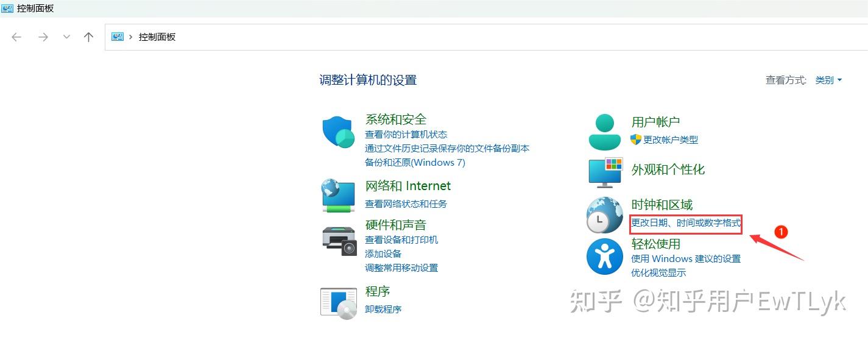Open 轻松使用 category
868x340 pixels.
pos(656,244)
